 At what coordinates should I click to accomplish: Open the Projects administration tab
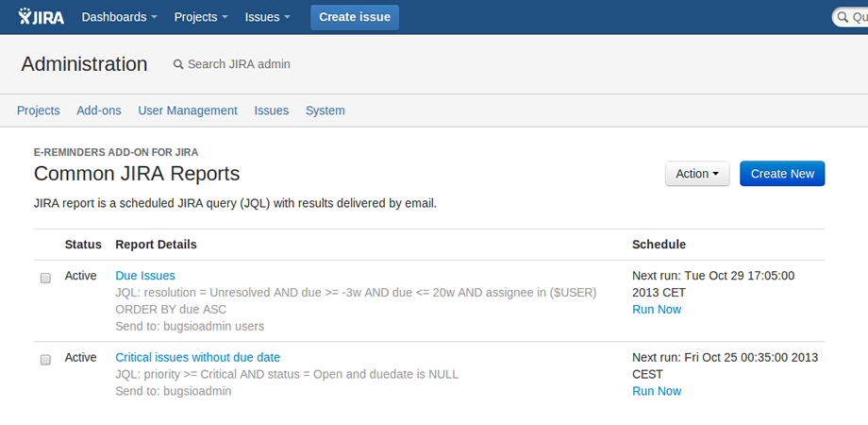[x=38, y=110]
